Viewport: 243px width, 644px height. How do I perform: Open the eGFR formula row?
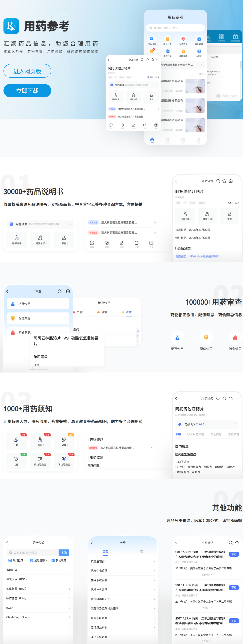click(x=38, y=608)
